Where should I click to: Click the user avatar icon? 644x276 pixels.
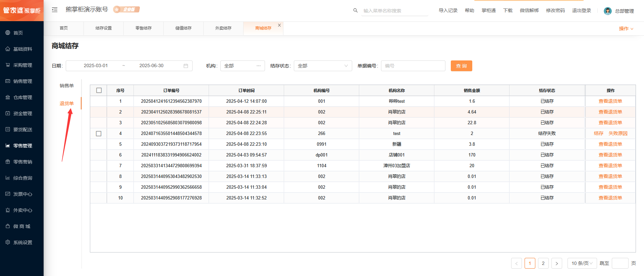(607, 11)
